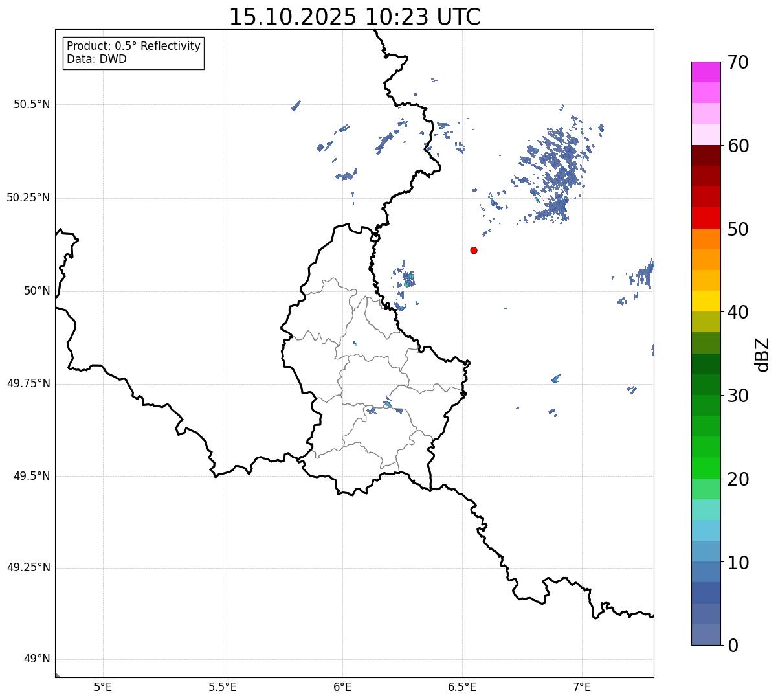778x700 pixels.
Task: Click the "Data: DWD" legend text
Action: (x=96, y=59)
